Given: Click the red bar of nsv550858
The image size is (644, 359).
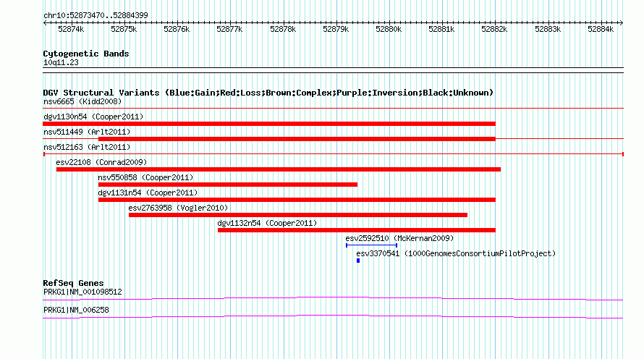Looking at the screenshot, I should coord(228,185).
